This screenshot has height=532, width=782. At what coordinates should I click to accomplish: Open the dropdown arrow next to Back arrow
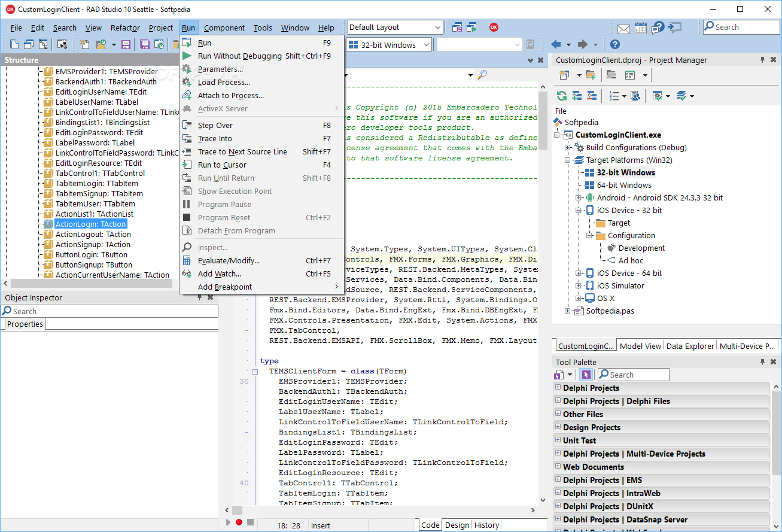pos(568,45)
